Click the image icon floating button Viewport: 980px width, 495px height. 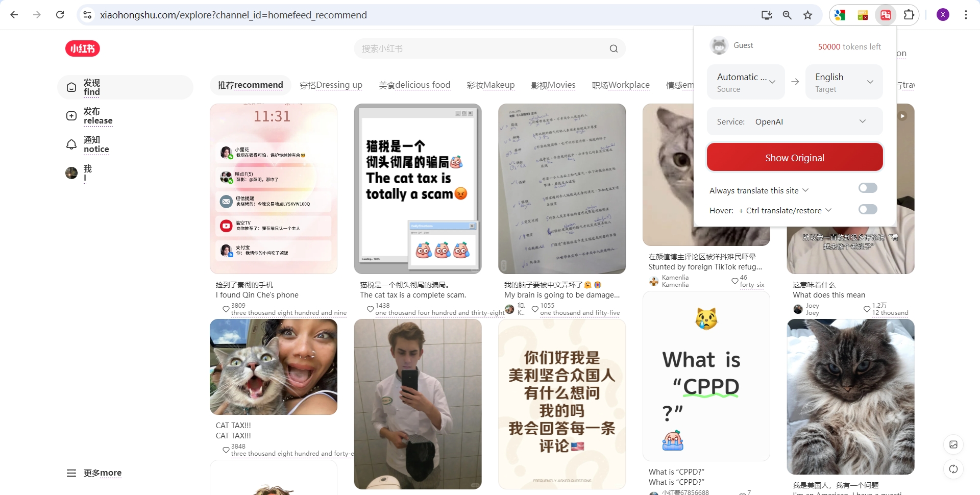(953, 444)
